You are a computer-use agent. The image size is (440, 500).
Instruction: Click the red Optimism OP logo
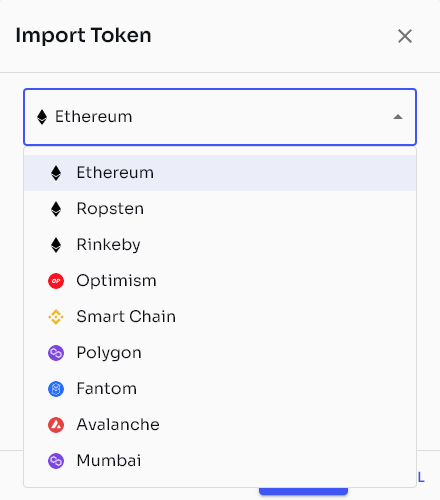click(56, 281)
